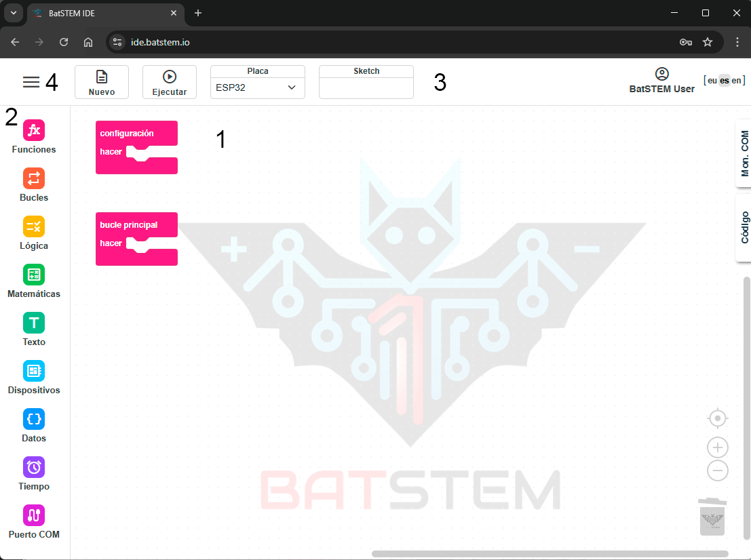751x560 pixels.
Task: Open the Matemáticas block category
Action: (34, 275)
